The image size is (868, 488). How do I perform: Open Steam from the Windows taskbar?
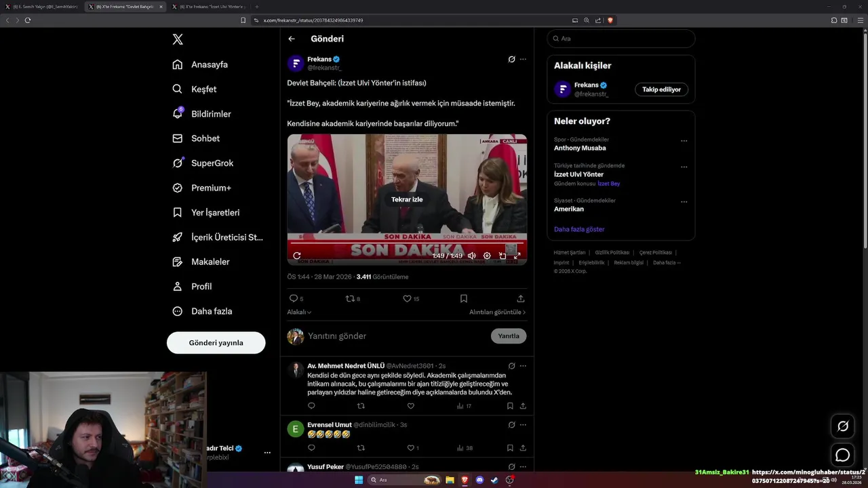[494, 480]
